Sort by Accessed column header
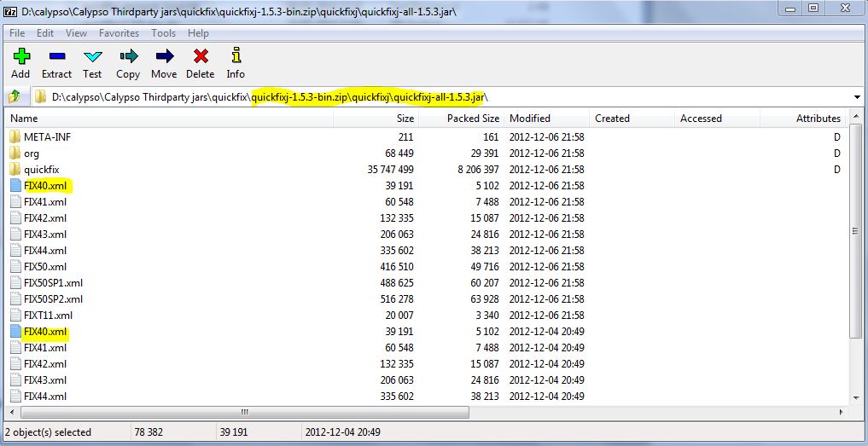This screenshot has height=446, width=868. pyautogui.click(x=718, y=119)
